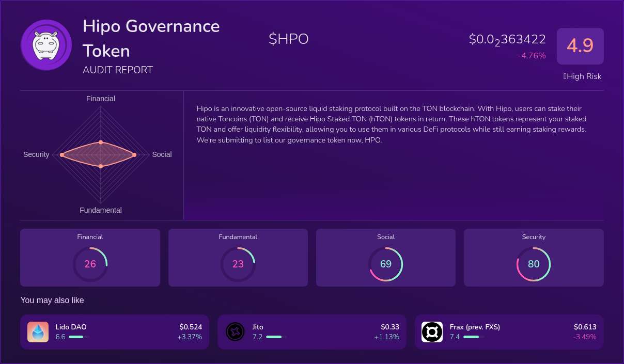This screenshot has width=624, height=364.
Task: Select the Lido DAO droplet icon
Action: point(38,331)
